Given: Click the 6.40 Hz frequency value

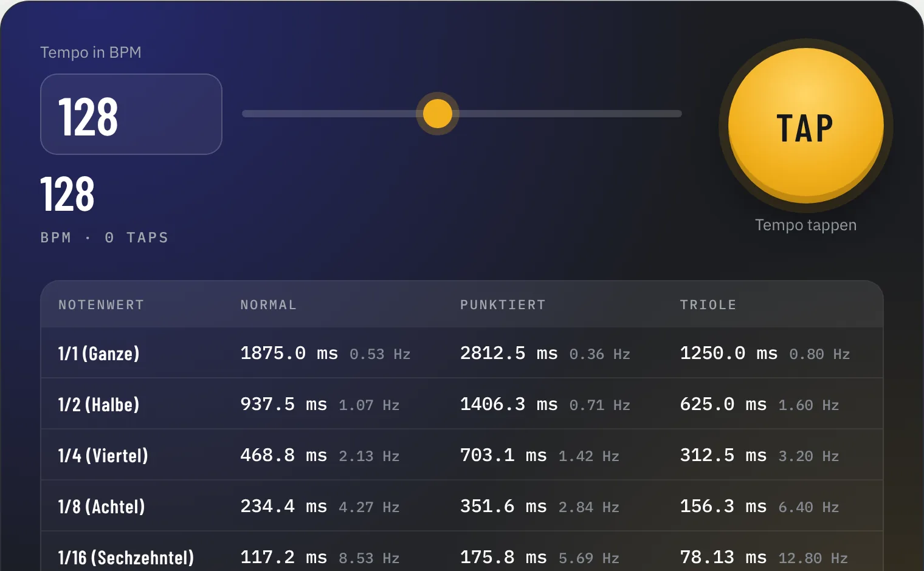Looking at the screenshot, I should click(808, 507).
